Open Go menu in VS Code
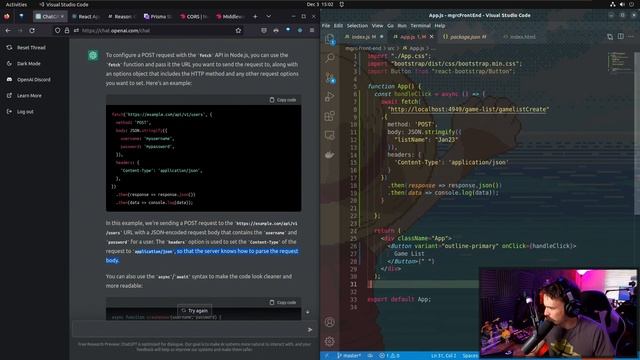This screenshot has height=360, width=640. click(391, 25)
